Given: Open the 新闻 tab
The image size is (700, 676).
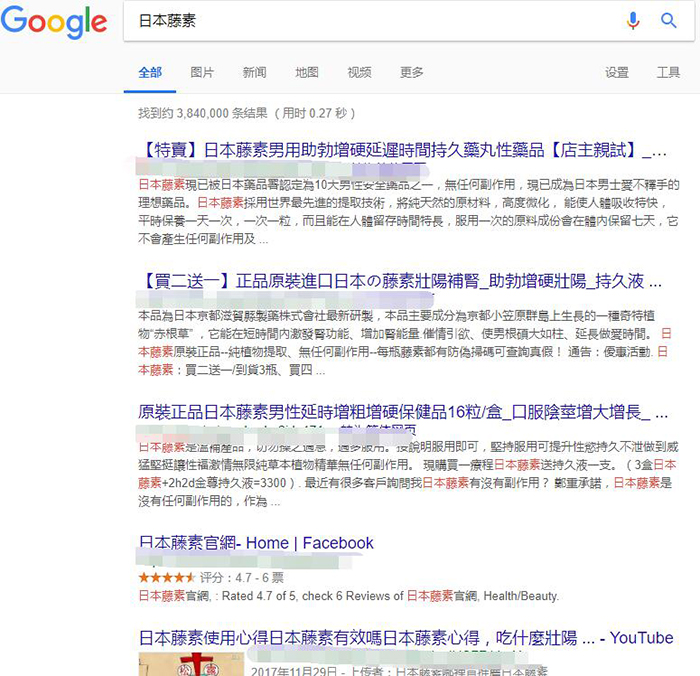Looking at the screenshot, I should tap(254, 72).
